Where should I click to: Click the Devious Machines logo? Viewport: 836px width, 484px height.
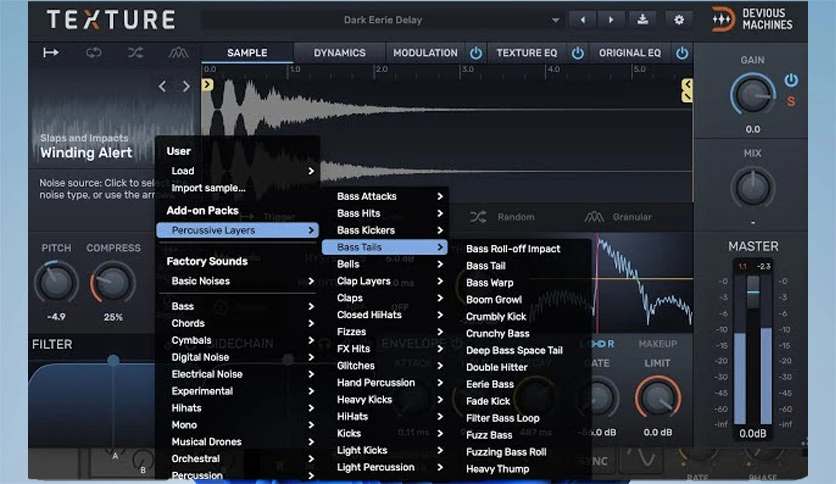coord(752,19)
